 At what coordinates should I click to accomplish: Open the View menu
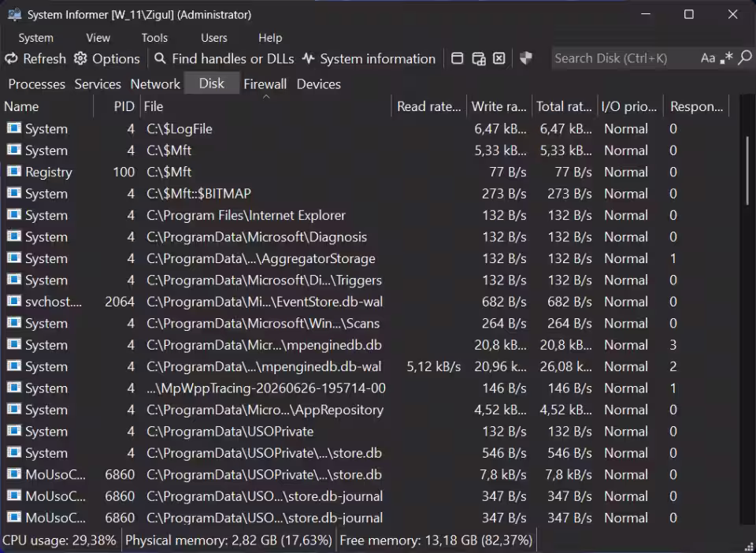tap(98, 38)
